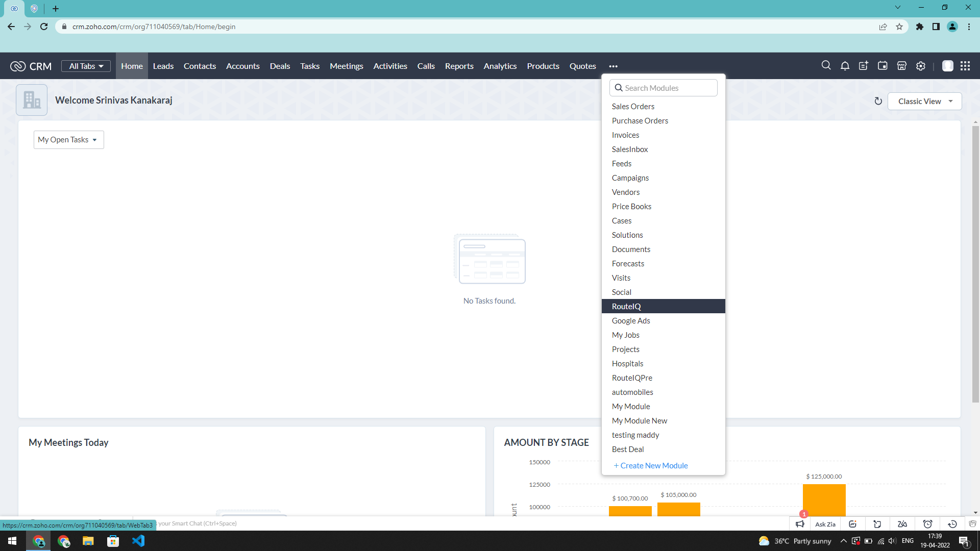Open the announcements megaphone icon
This screenshot has height=551, width=980.
click(800, 524)
